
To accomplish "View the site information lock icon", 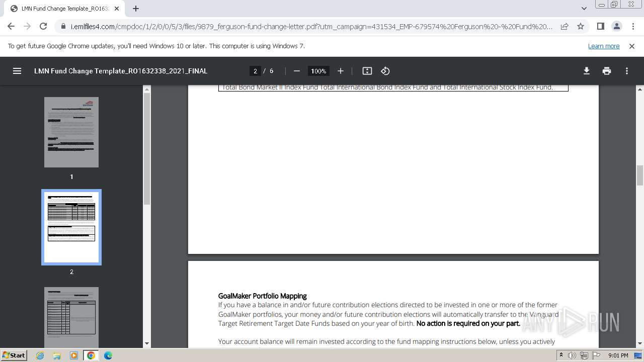I will point(63,26).
